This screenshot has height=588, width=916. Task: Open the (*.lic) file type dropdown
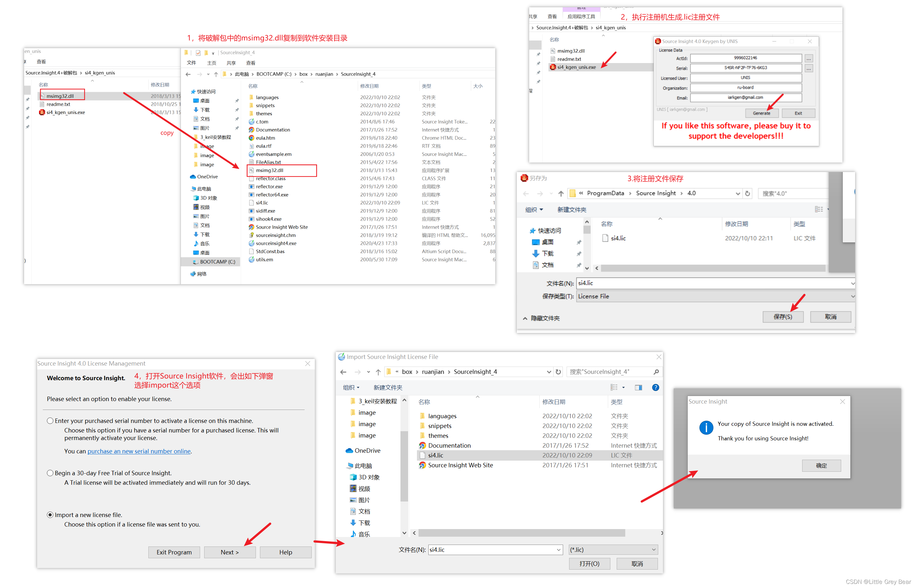tap(613, 550)
